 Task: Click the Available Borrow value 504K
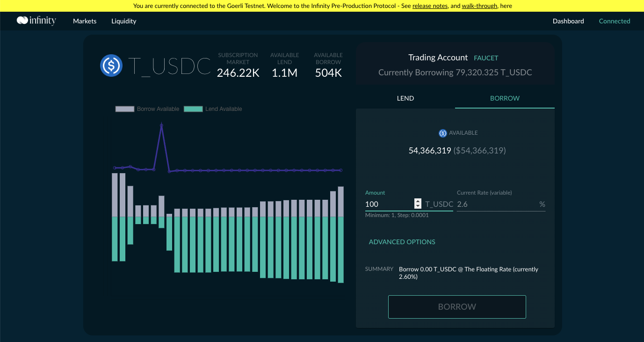(x=328, y=73)
